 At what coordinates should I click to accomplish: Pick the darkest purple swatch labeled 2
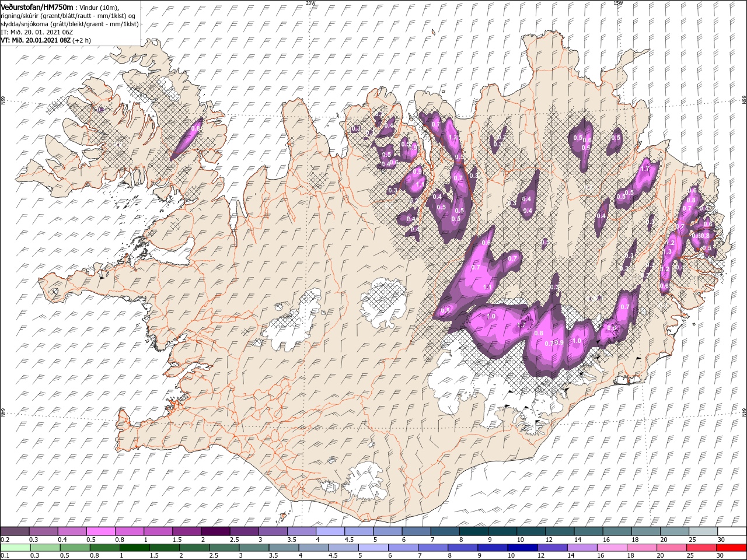pos(215,531)
